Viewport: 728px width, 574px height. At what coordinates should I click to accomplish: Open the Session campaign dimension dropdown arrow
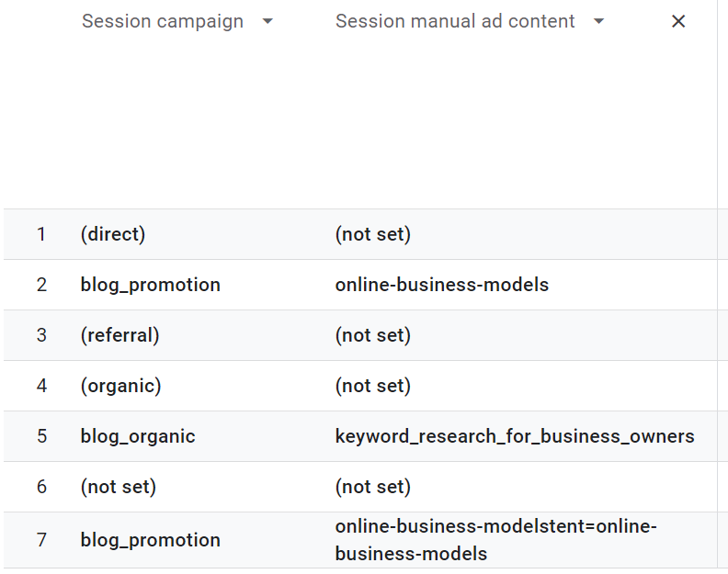pos(267,22)
